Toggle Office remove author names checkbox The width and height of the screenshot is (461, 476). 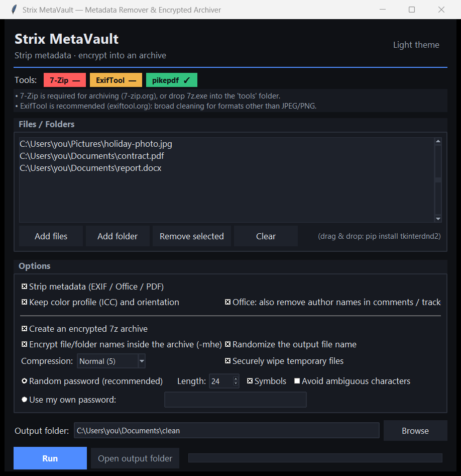click(x=227, y=302)
